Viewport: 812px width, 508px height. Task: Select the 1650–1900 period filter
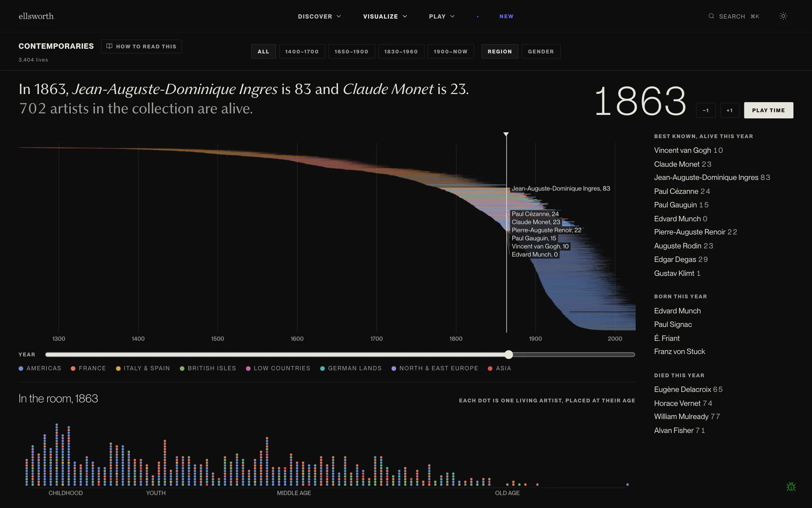351,51
